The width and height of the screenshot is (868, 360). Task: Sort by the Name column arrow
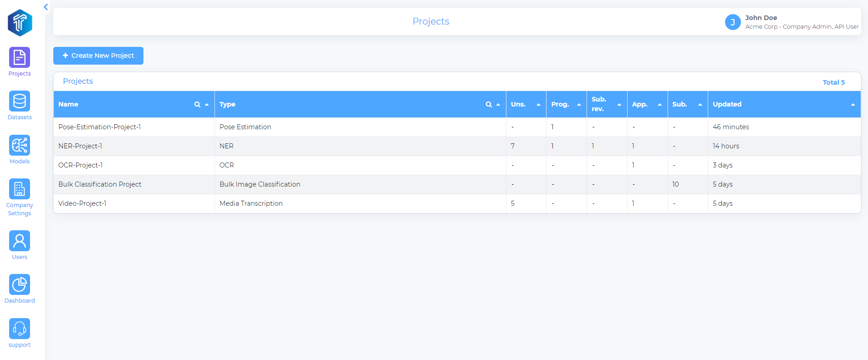coord(207,104)
